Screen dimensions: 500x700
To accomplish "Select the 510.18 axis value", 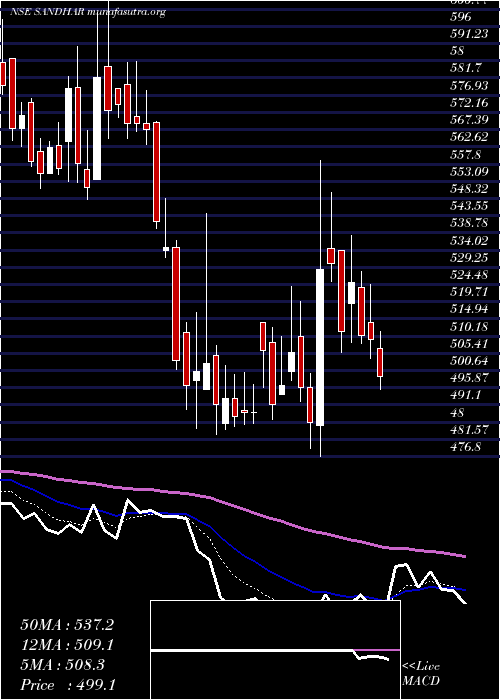I will click(x=469, y=327).
